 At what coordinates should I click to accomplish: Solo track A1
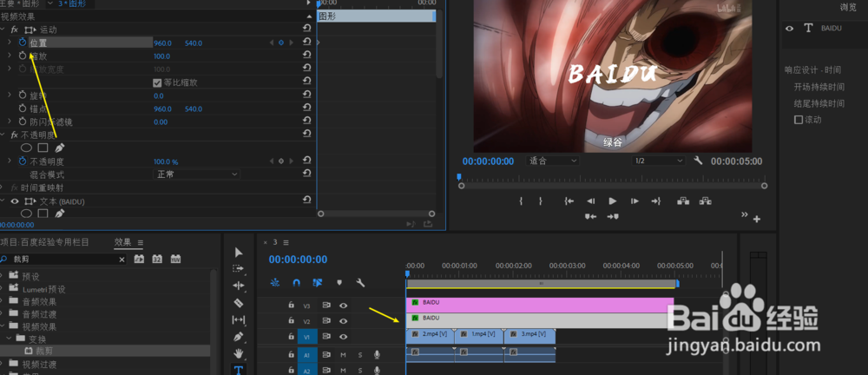click(x=360, y=354)
